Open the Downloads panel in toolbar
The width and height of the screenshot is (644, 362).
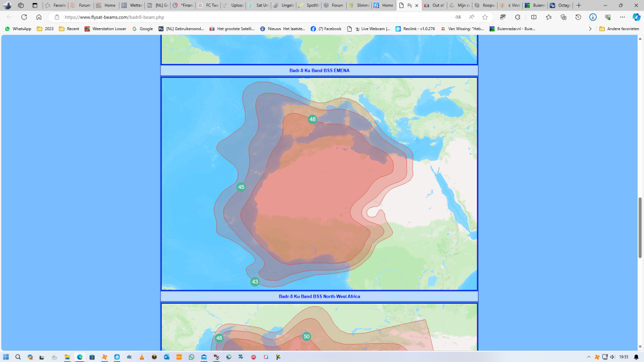593,17
